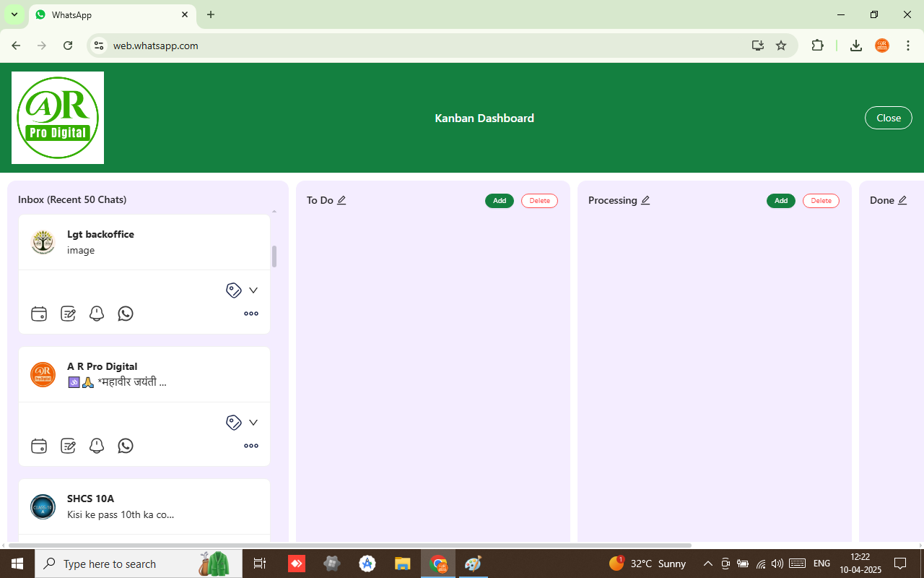Viewport: 924px width, 578px height.
Task: Click the Inbox vertical scrollbar thumb
Action: (x=274, y=256)
